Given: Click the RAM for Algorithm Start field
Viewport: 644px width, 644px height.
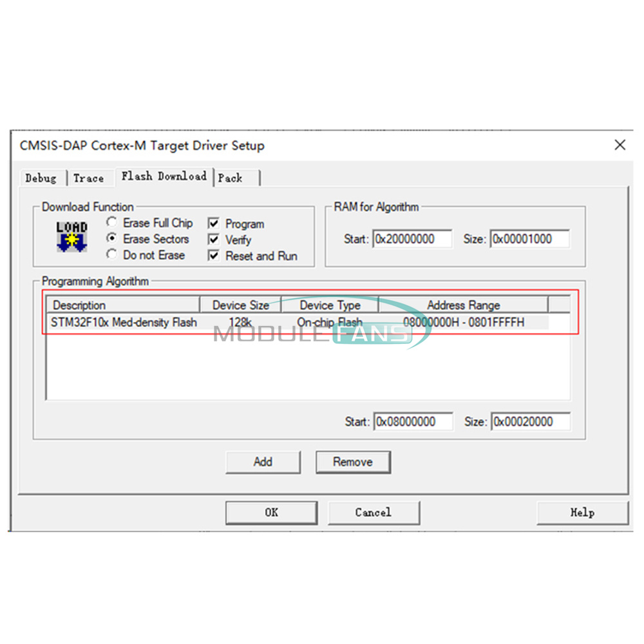Looking at the screenshot, I should pyautogui.click(x=412, y=239).
